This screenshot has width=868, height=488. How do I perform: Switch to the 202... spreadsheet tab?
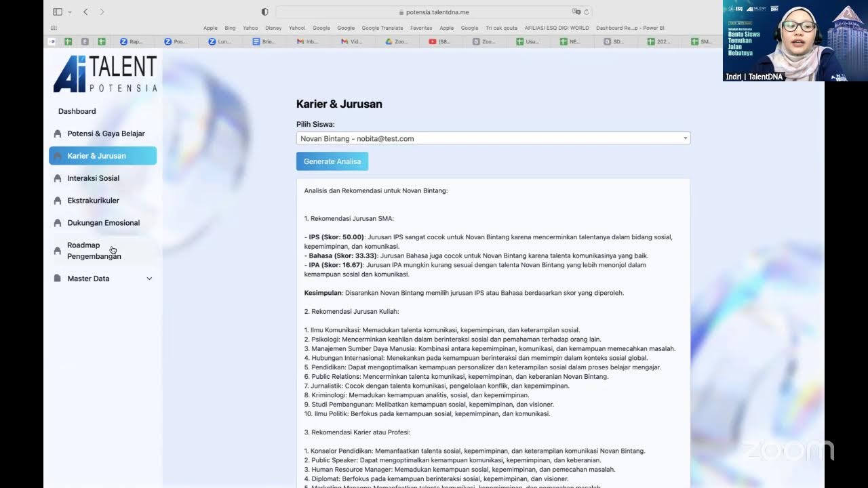pyautogui.click(x=660, y=41)
